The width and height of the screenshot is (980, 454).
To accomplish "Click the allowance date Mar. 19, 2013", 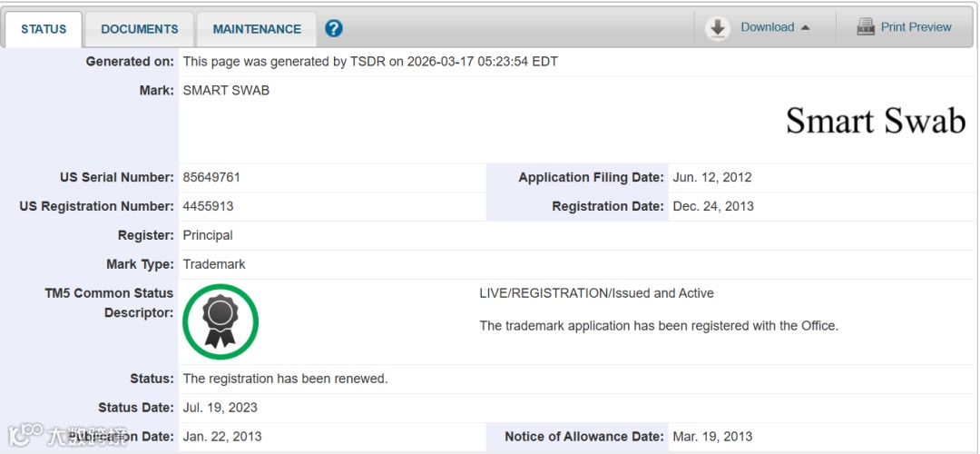I will tap(712, 437).
